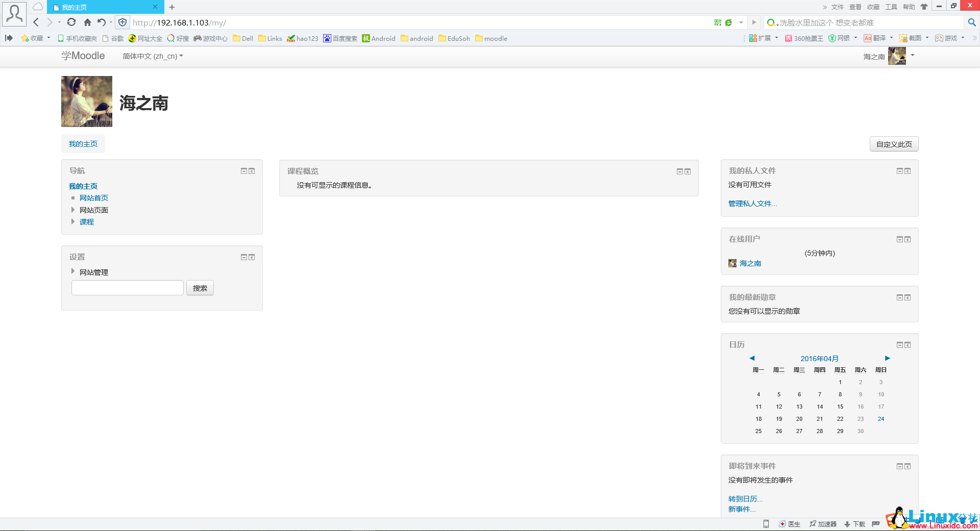Click the 自定义此页 button
The height and width of the screenshot is (531, 980).
pyautogui.click(x=893, y=144)
